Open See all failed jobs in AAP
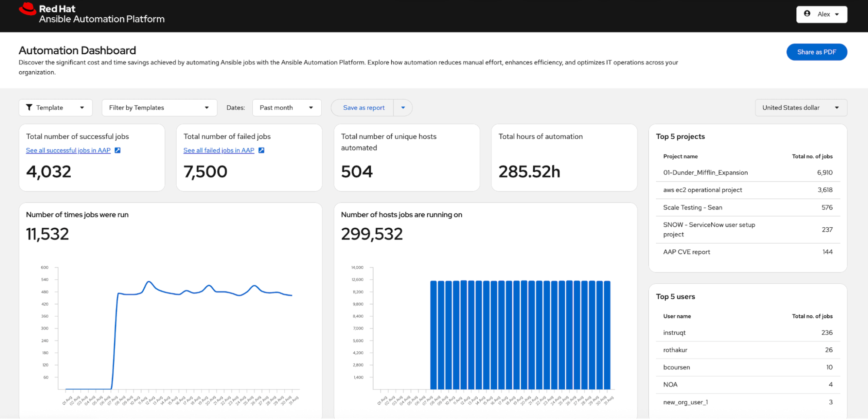The height and width of the screenshot is (419, 868). (x=219, y=151)
